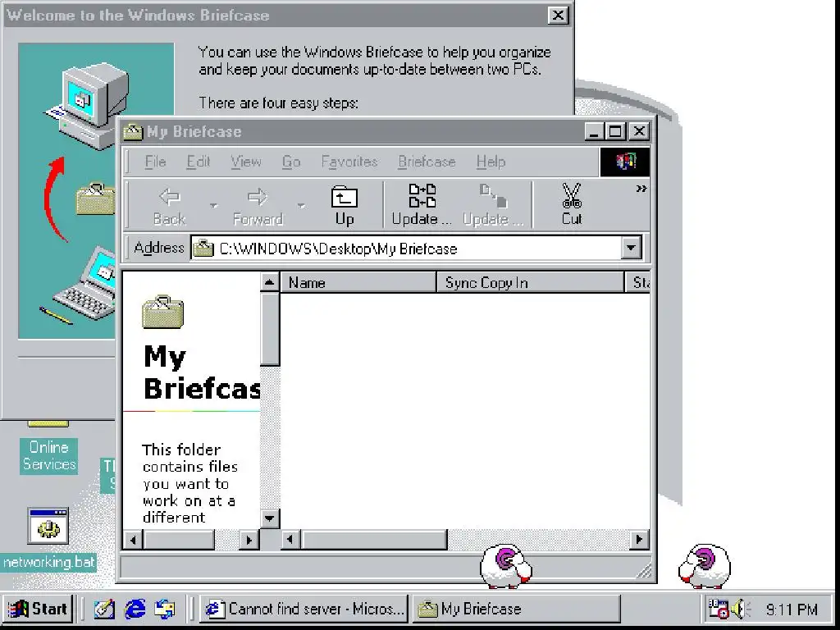Sort by Sync Copy In column
840x630 pixels.
click(530, 282)
